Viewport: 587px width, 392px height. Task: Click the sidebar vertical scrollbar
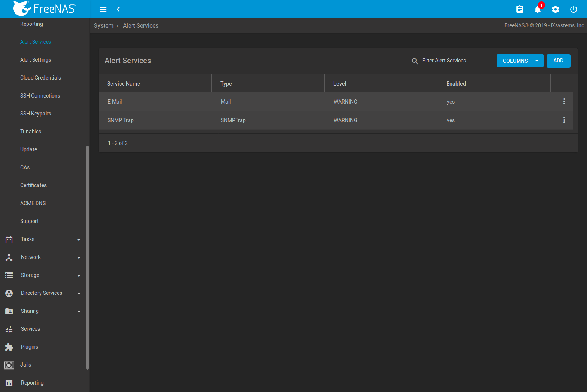pyautogui.click(x=87, y=257)
